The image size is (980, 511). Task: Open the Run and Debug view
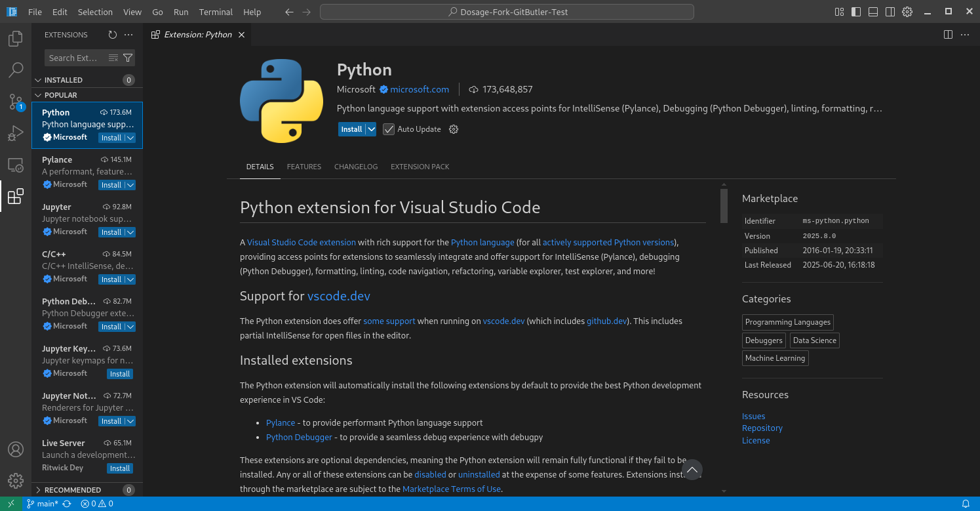coord(16,133)
